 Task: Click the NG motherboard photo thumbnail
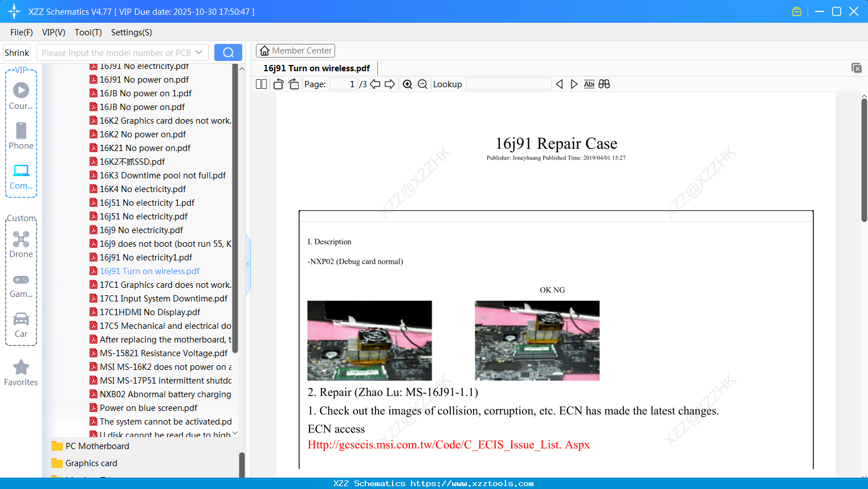(537, 340)
